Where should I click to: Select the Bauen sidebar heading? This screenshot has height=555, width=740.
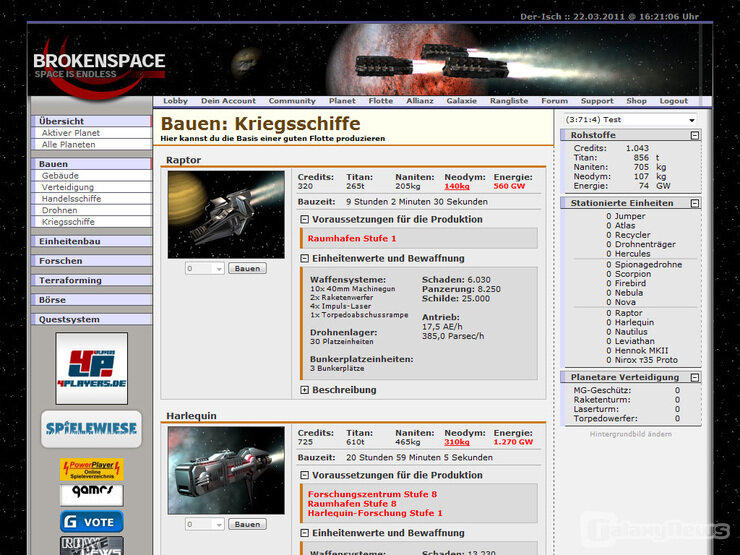click(x=92, y=164)
